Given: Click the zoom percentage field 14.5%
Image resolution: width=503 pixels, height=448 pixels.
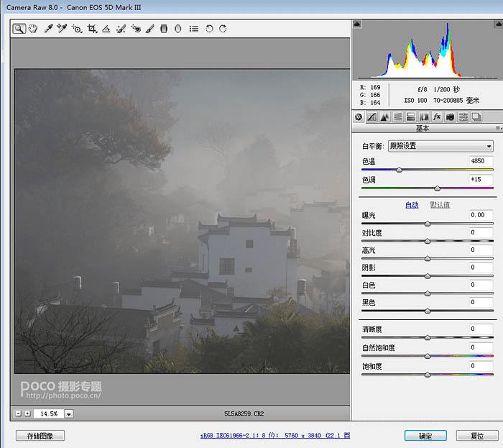Looking at the screenshot, I should 49,413.
